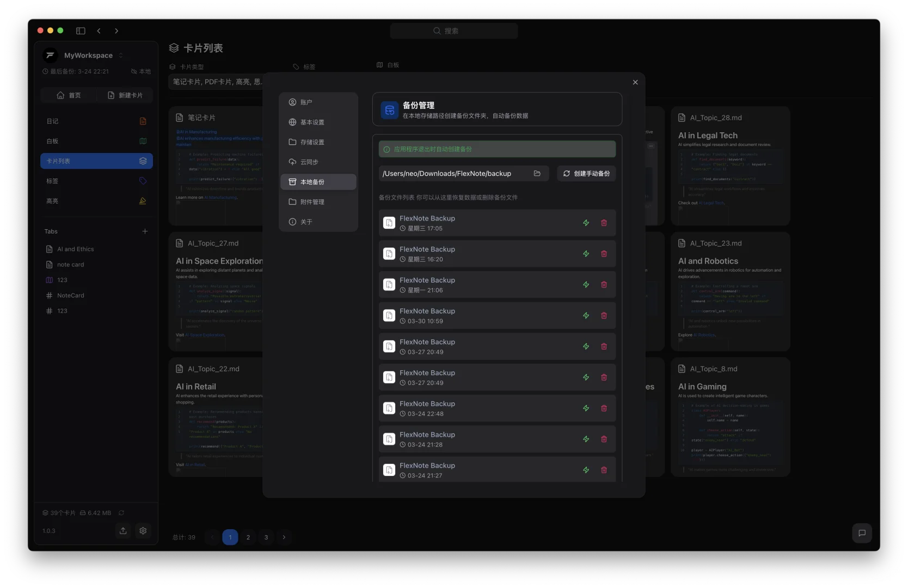Viewport: 908px width, 588px height.
Task: Open backup folder picker icon
Action: [x=537, y=174]
